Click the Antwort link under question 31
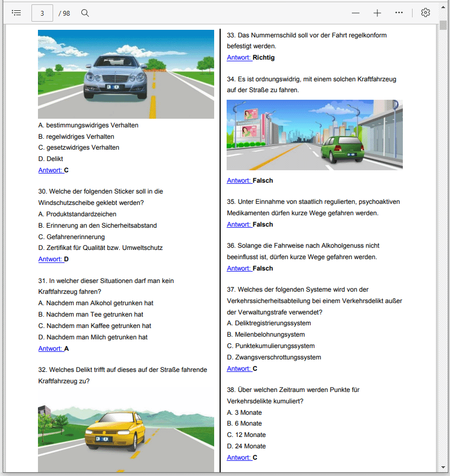450x476 pixels. (x=50, y=349)
